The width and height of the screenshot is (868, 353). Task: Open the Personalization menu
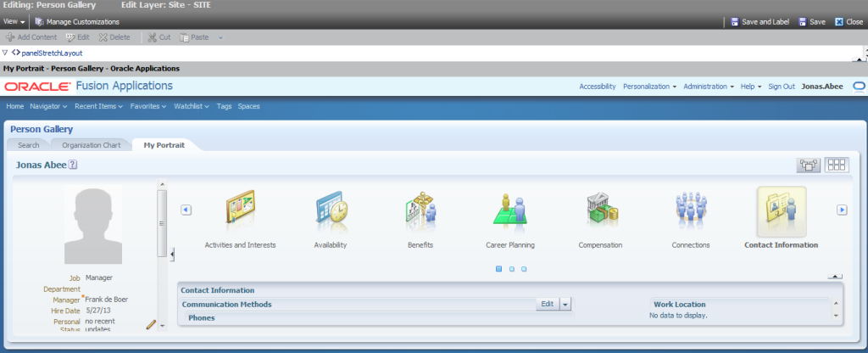(650, 87)
